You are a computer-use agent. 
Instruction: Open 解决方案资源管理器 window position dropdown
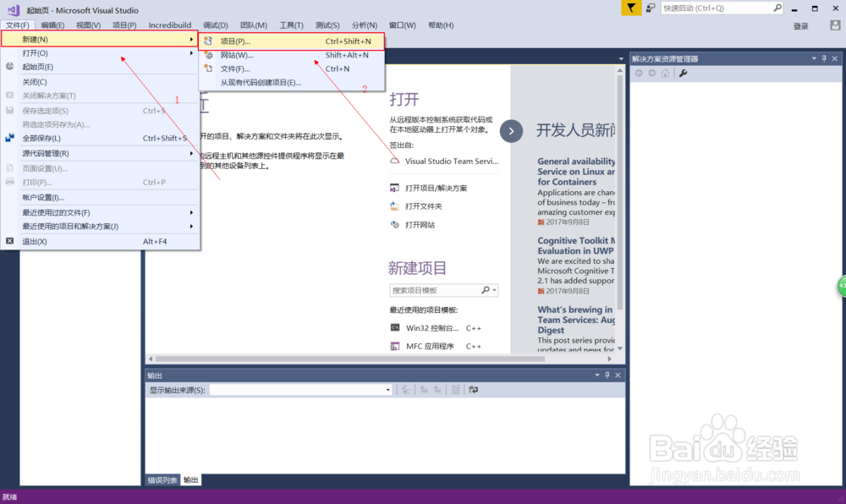[814, 58]
